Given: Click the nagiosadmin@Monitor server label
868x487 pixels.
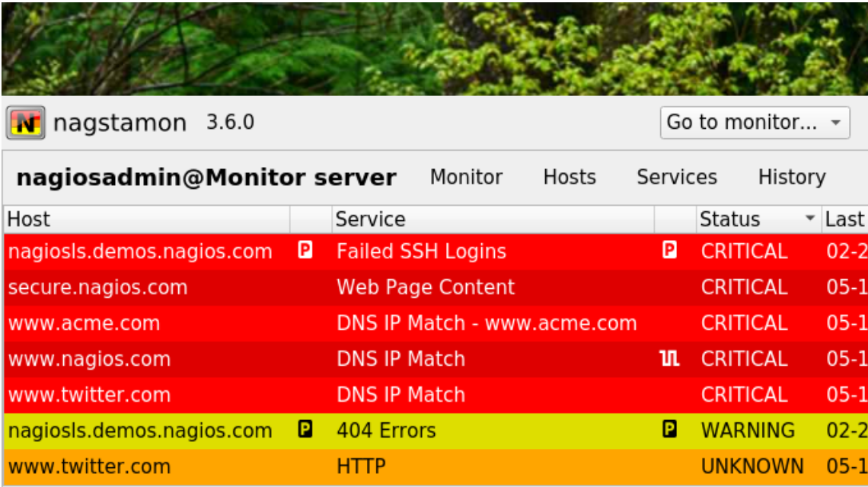Looking at the screenshot, I should [x=207, y=177].
